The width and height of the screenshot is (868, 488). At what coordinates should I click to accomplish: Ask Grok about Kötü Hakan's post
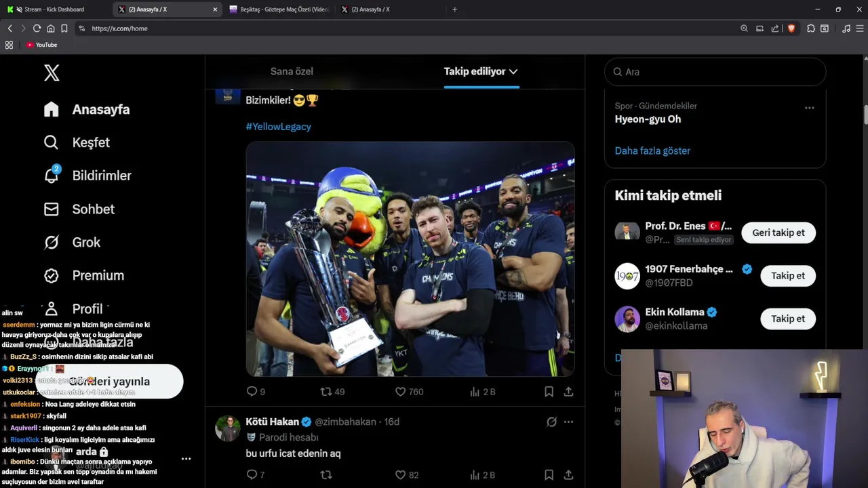[551, 422]
